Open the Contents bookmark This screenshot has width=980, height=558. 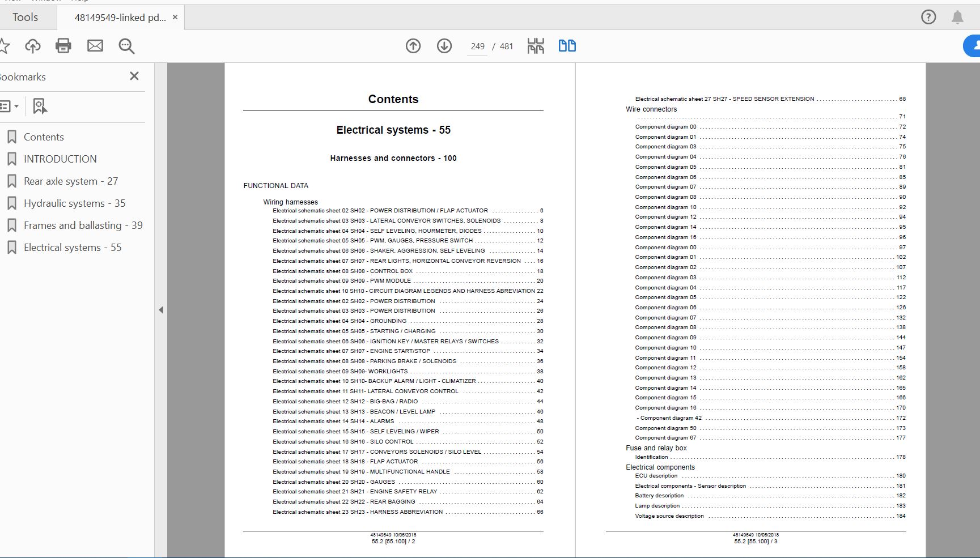(x=44, y=137)
